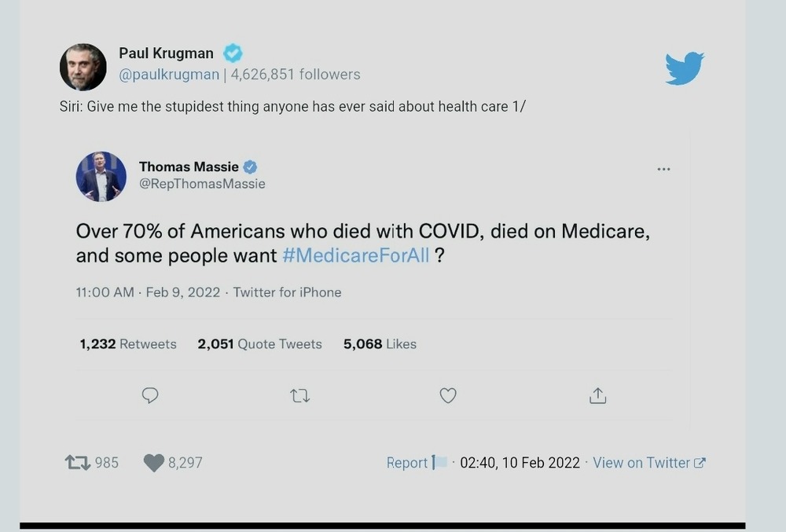Open Thomas Massie's profile picture
The width and height of the screenshot is (786, 532).
click(101, 177)
